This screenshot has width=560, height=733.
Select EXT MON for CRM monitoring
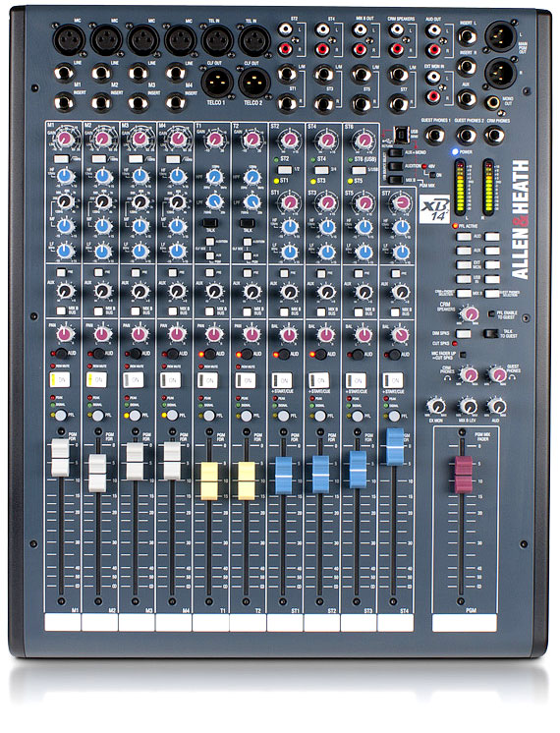(x=464, y=264)
